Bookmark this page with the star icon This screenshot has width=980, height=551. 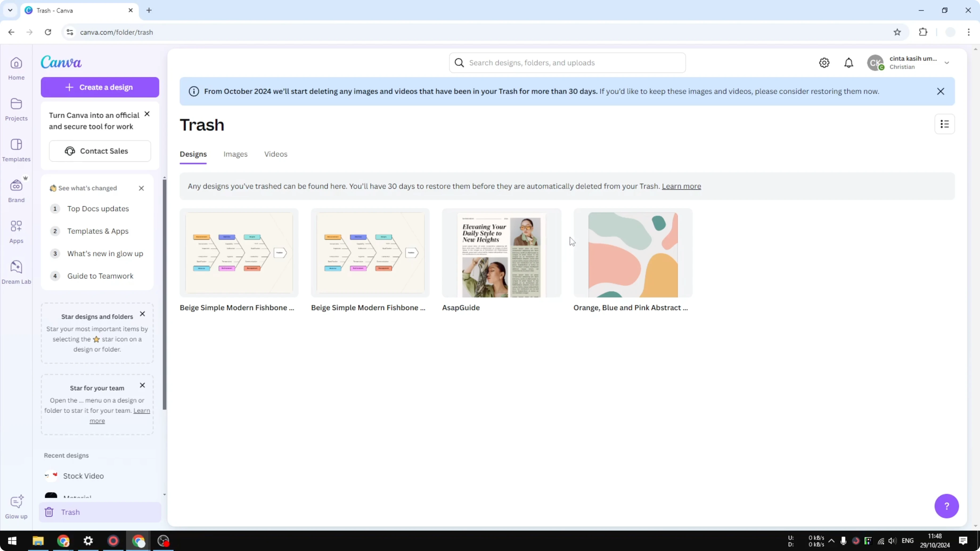pyautogui.click(x=897, y=32)
